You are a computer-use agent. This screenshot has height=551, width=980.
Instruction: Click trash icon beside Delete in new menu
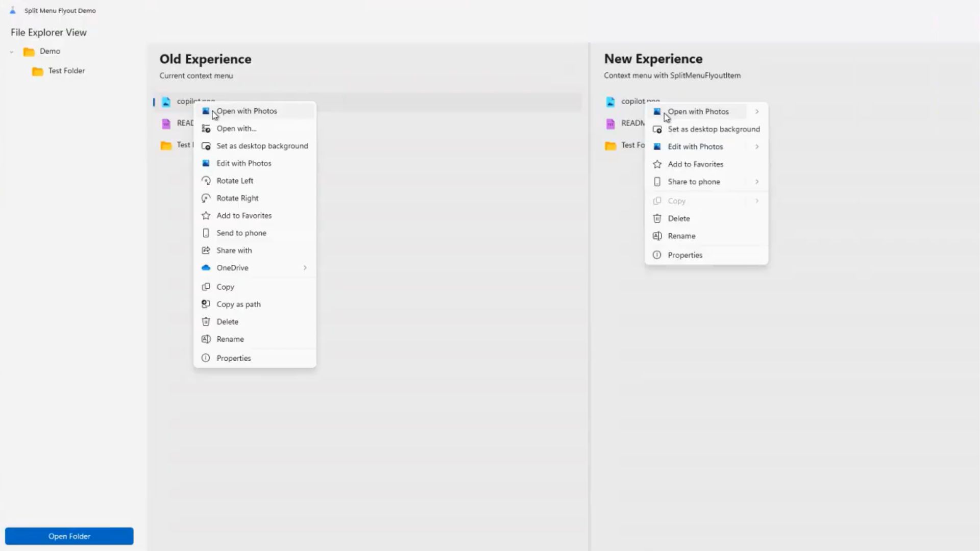point(657,218)
